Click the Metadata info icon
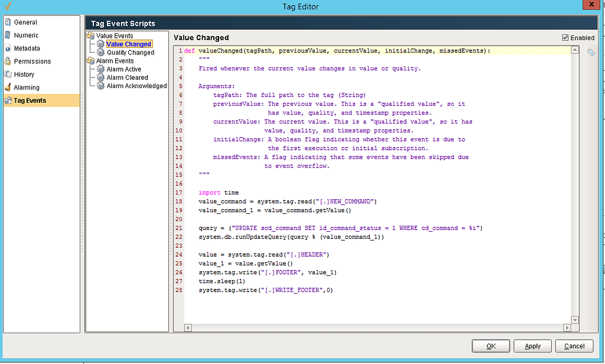This screenshot has height=364, width=605. (7, 48)
